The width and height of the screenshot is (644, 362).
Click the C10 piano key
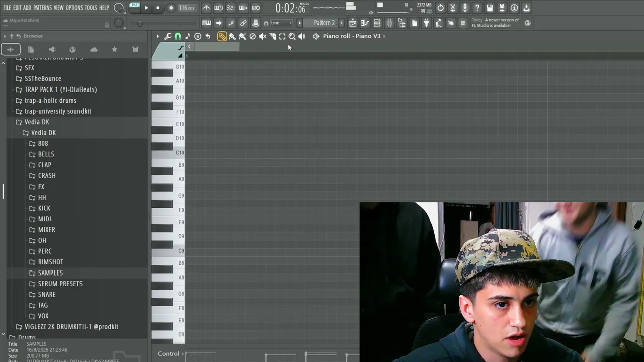tap(168, 153)
